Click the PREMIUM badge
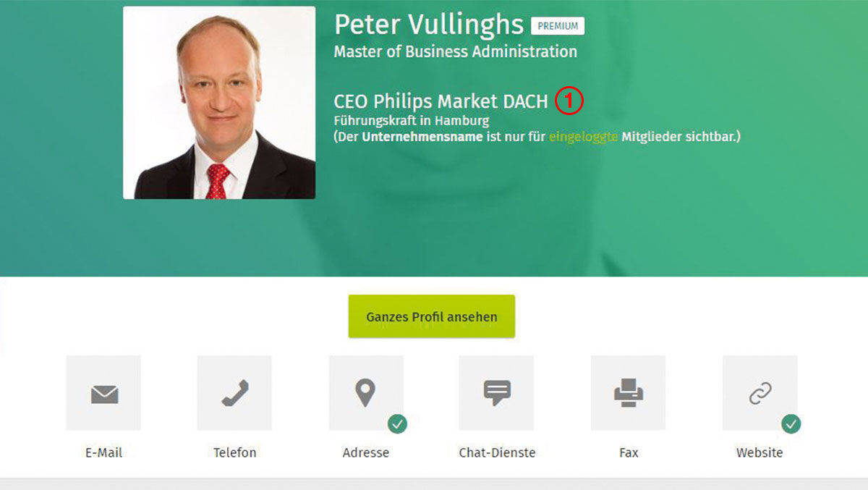 point(558,26)
